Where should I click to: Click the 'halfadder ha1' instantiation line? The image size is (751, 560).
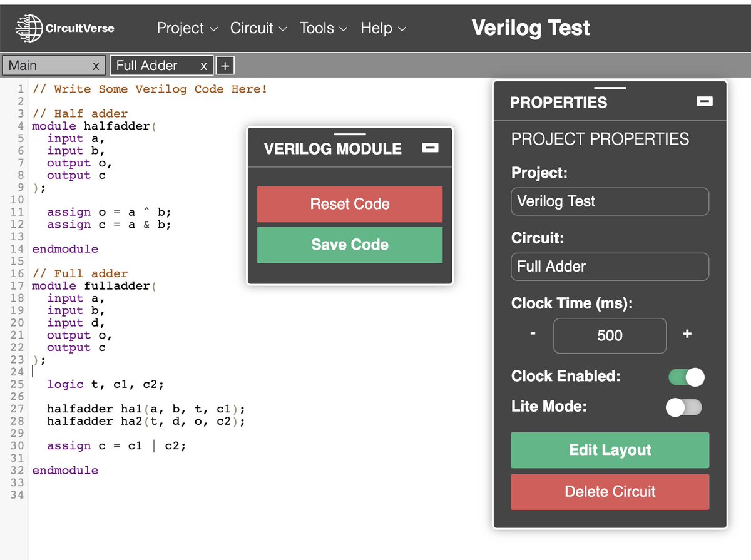(x=146, y=409)
